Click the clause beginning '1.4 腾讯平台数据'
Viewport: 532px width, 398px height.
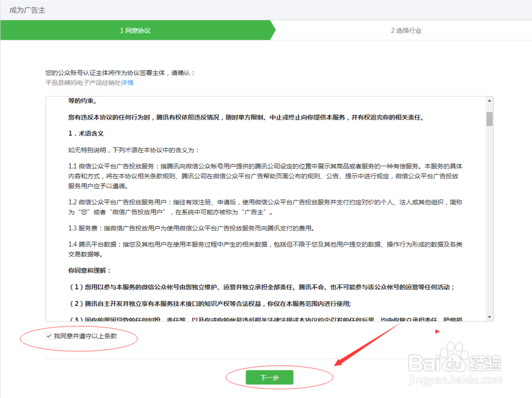[265, 249]
